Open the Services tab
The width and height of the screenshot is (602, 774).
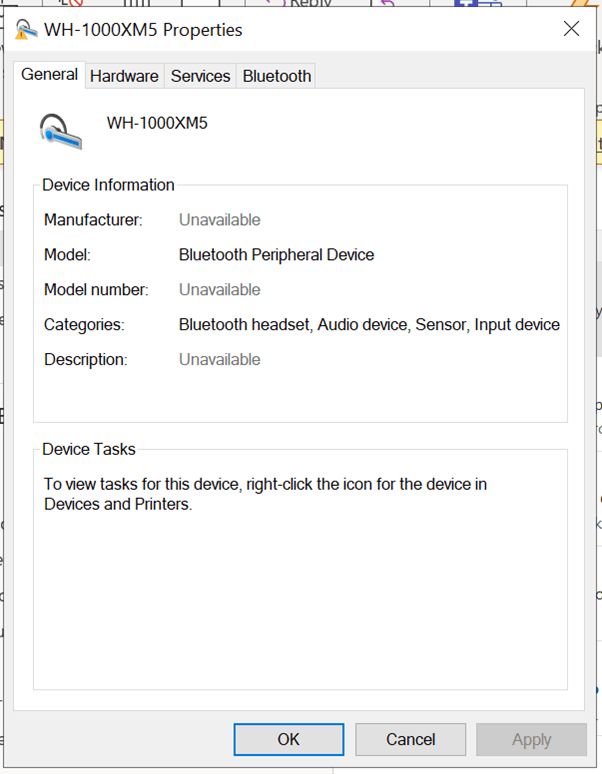tap(200, 76)
